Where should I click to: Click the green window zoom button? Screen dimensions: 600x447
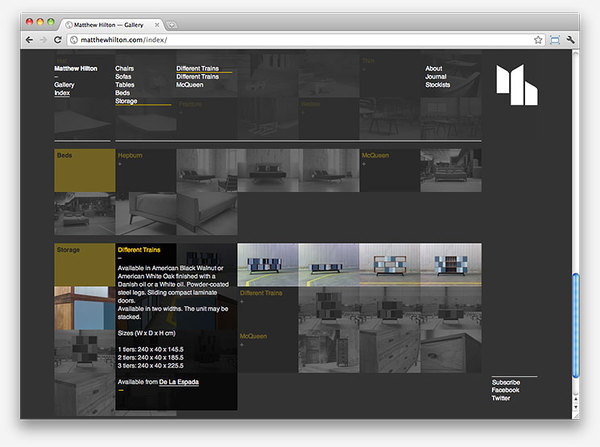[x=51, y=22]
